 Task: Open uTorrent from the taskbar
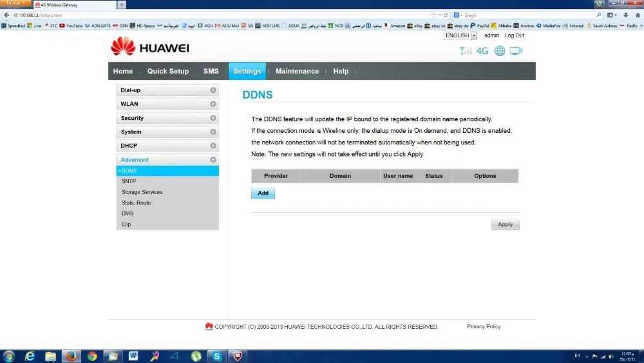196,356
